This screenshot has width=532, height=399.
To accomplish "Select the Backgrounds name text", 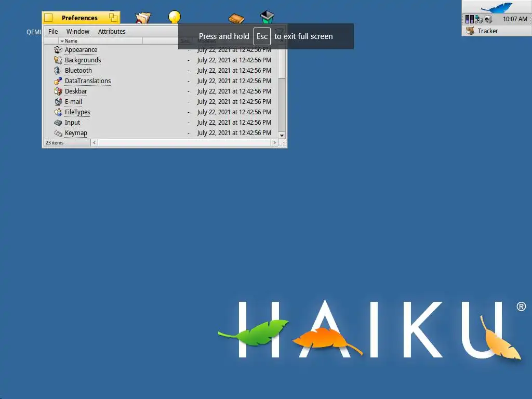I will pos(83,60).
